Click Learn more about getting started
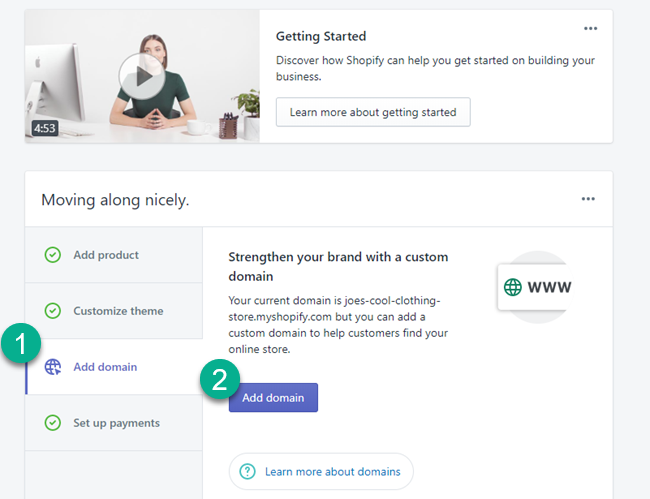Viewport: 650px width, 499px height. click(x=372, y=112)
